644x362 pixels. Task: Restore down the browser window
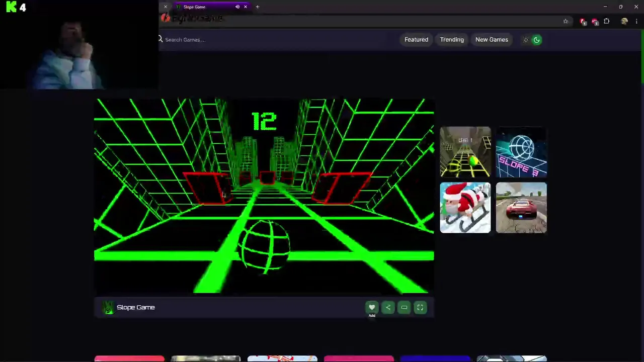621,7
